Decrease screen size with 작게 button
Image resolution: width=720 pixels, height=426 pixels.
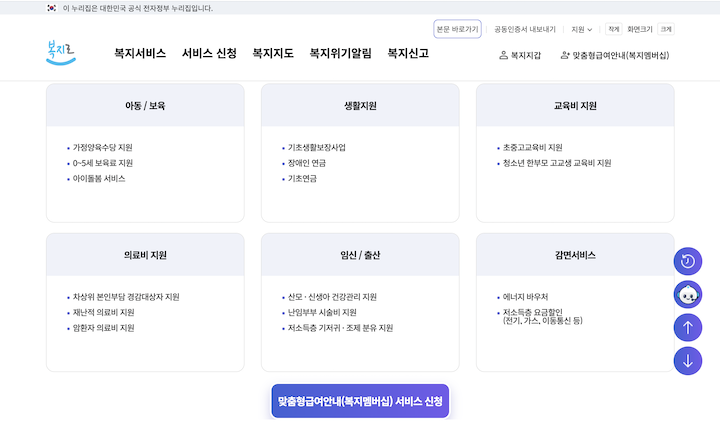pos(613,29)
